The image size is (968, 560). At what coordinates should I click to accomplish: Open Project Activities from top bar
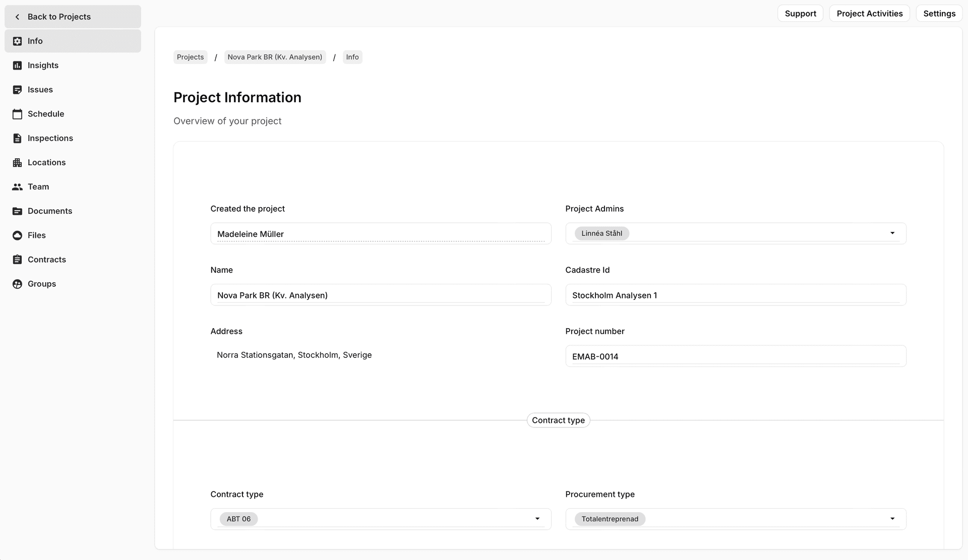point(869,14)
